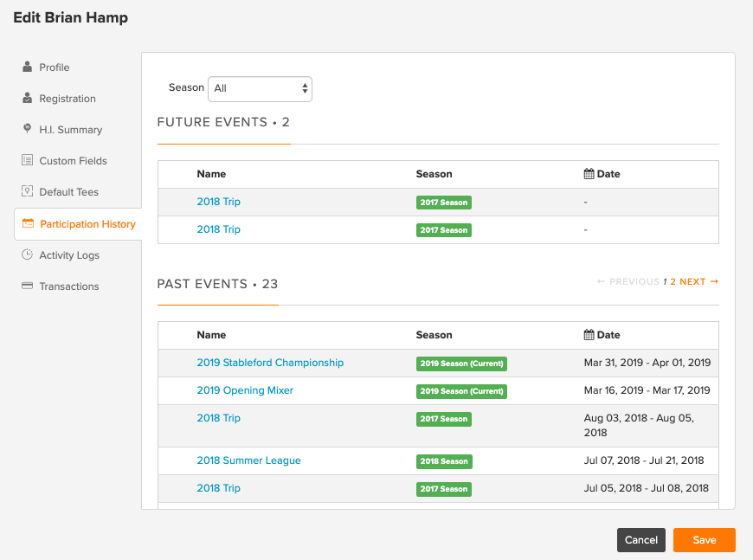Image resolution: width=753 pixels, height=560 pixels.
Task: Open the Season filter dropdown
Action: (x=260, y=89)
